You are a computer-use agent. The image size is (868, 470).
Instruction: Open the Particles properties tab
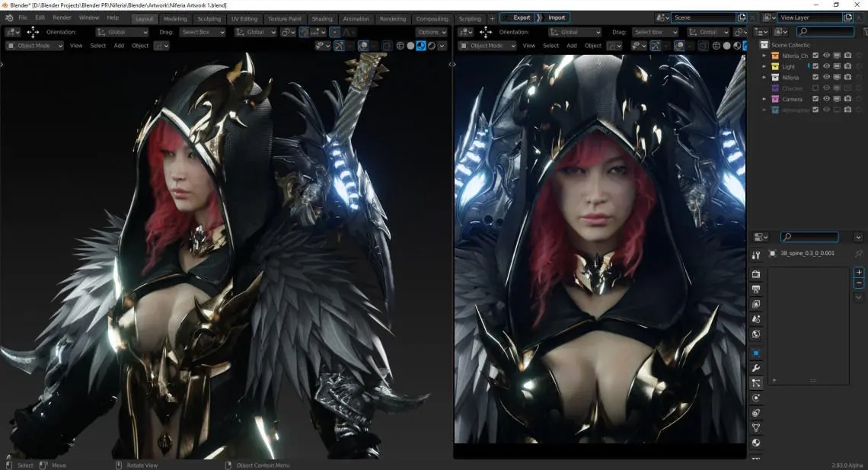tap(755, 382)
